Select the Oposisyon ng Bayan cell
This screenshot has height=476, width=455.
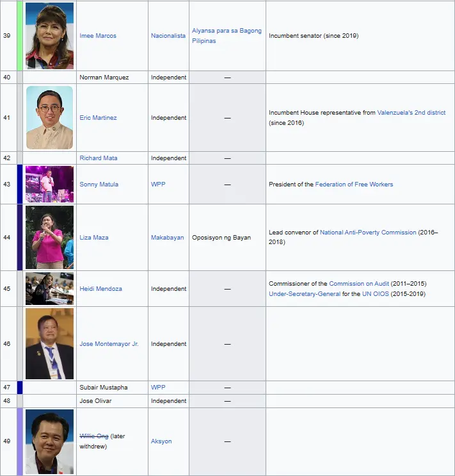point(227,238)
